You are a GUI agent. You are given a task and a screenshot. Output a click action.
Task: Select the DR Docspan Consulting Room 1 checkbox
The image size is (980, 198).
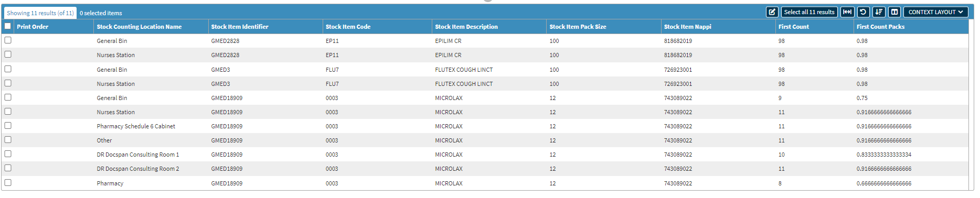[x=8, y=154]
